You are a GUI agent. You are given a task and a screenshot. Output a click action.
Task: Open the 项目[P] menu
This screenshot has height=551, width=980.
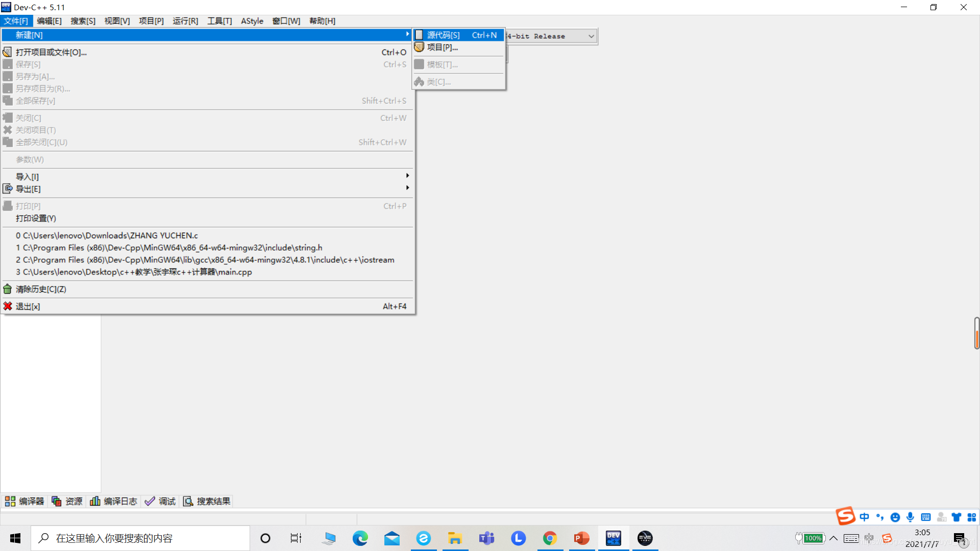pos(151,21)
